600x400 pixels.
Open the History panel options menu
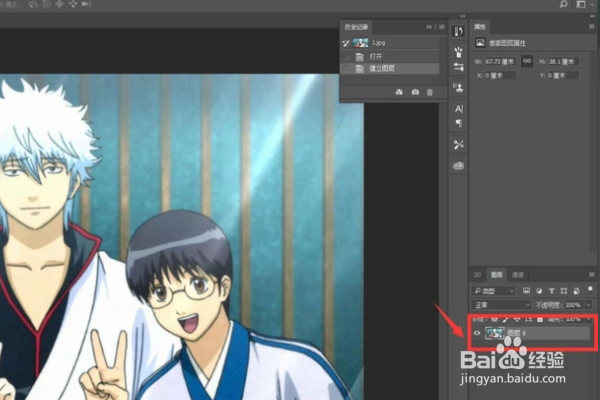(442, 27)
